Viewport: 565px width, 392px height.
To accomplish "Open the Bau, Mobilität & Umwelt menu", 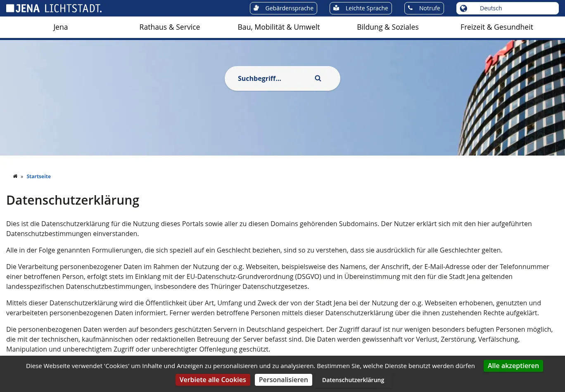I will (278, 27).
